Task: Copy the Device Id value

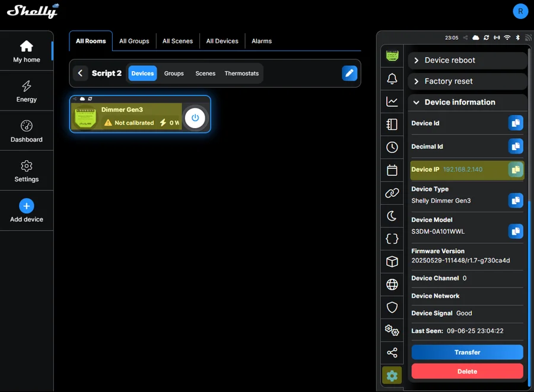Action: 516,123
